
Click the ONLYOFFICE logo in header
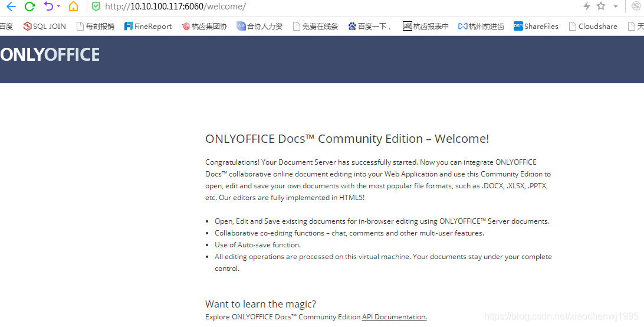[x=50, y=55]
